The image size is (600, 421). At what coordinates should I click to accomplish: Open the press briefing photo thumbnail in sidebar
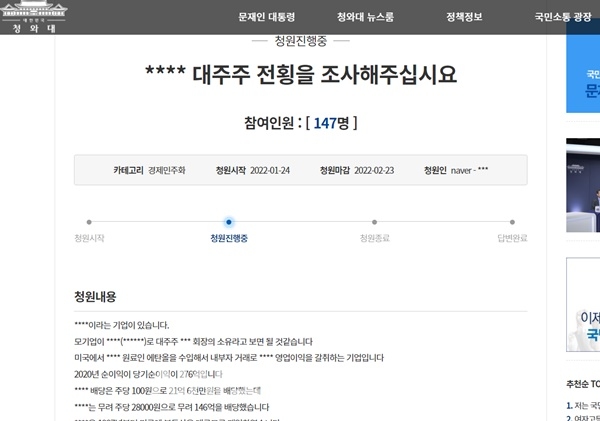(583, 185)
